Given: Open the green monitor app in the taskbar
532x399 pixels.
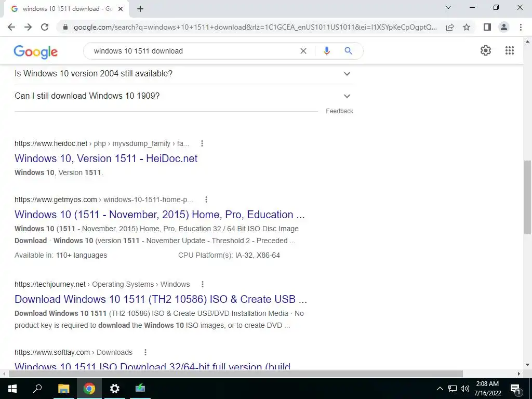Looking at the screenshot, I should 140,389.
